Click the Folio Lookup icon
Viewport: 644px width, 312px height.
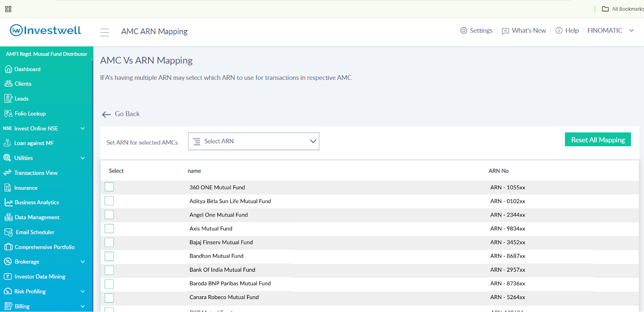pos(8,114)
